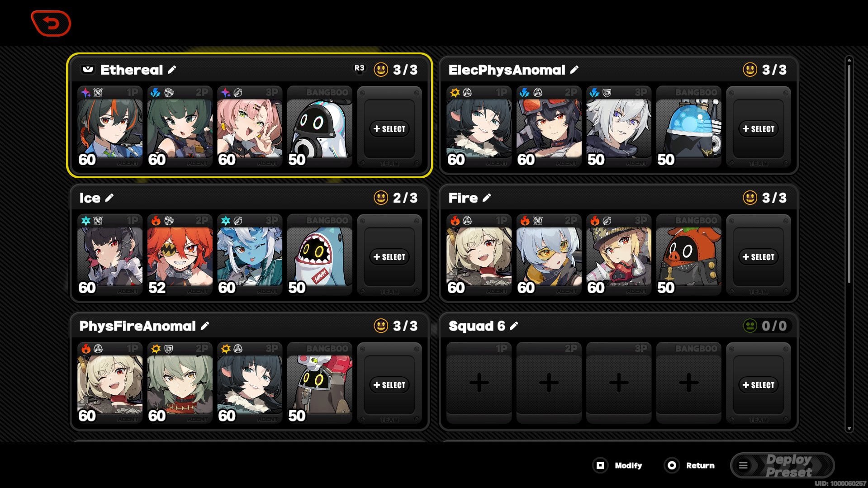Add a Bangboo to Squad 6
The height and width of the screenshot is (488, 868).
689,383
